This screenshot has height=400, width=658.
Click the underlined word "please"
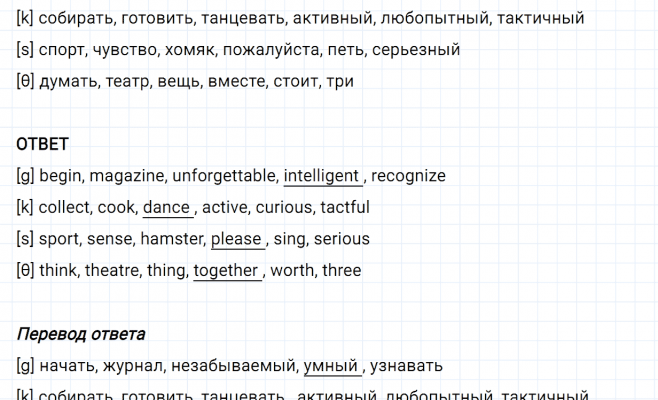(x=236, y=239)
